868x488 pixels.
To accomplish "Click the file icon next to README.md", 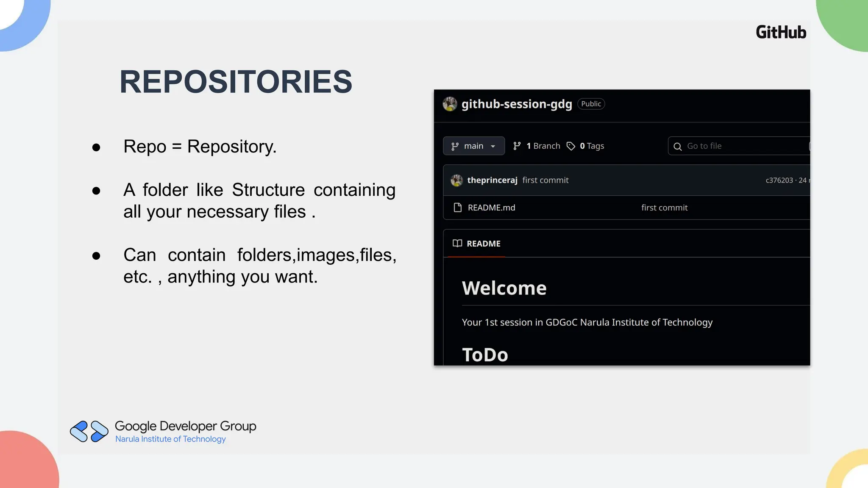I will [x=457, y=208].
